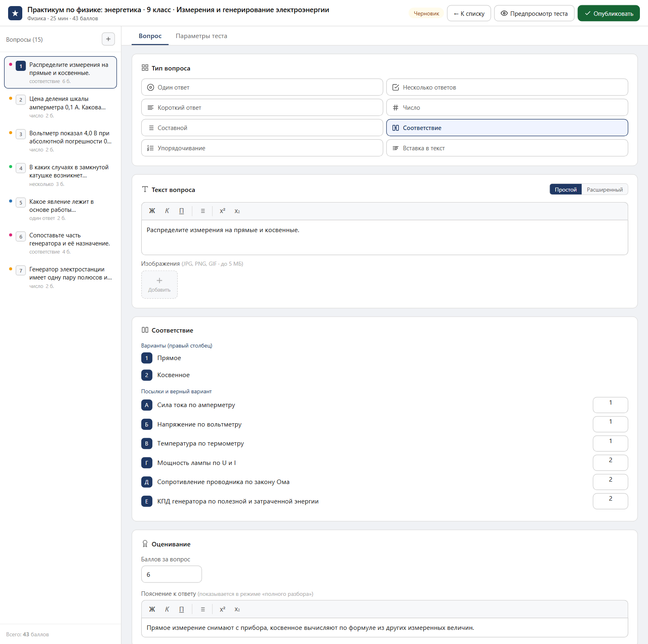
Task: Toggle underline in question text editor
Action: (181, 211)
